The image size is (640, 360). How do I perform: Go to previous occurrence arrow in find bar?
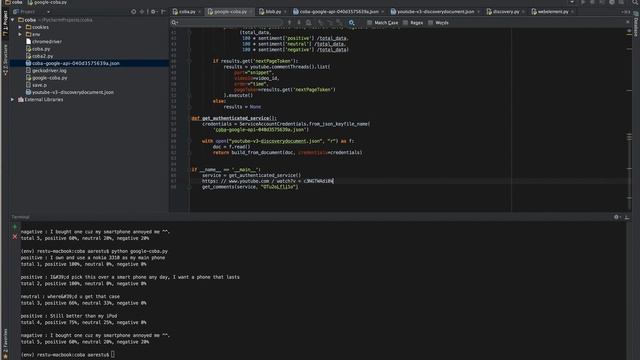pyautogui.click(x=289, y=23)
